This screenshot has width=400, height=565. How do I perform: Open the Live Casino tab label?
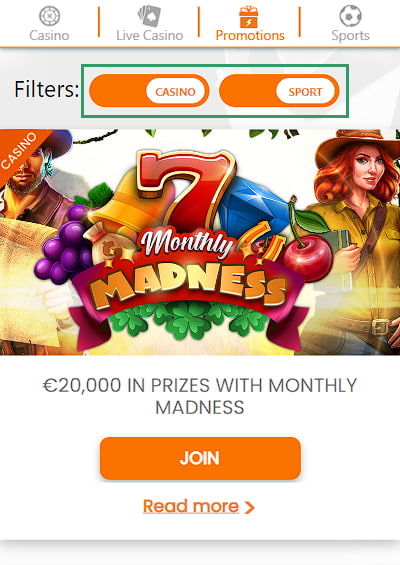tap(150, 36)
